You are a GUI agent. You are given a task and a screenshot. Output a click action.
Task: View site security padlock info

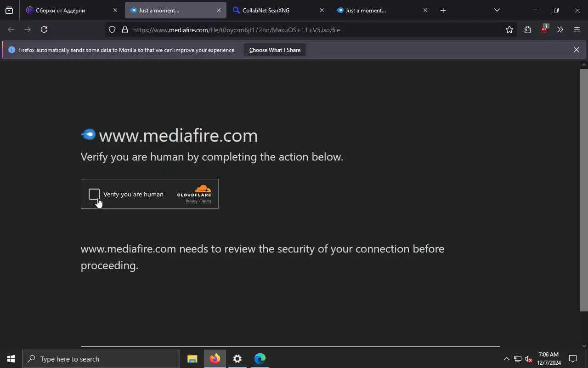(x=124, y=29)
